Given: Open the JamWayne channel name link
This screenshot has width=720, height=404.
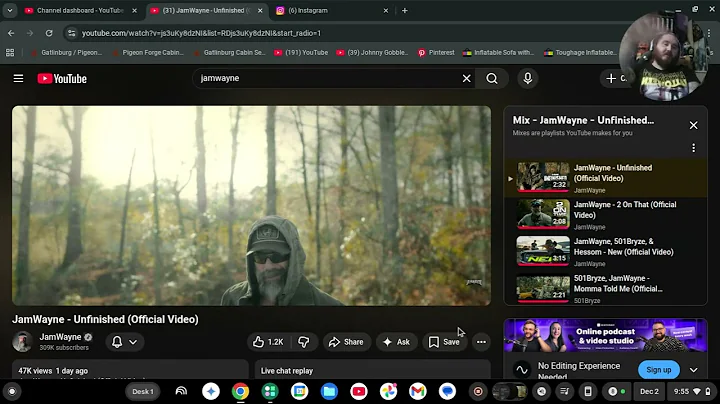Looking at the screenshot, I should (60, 337).
